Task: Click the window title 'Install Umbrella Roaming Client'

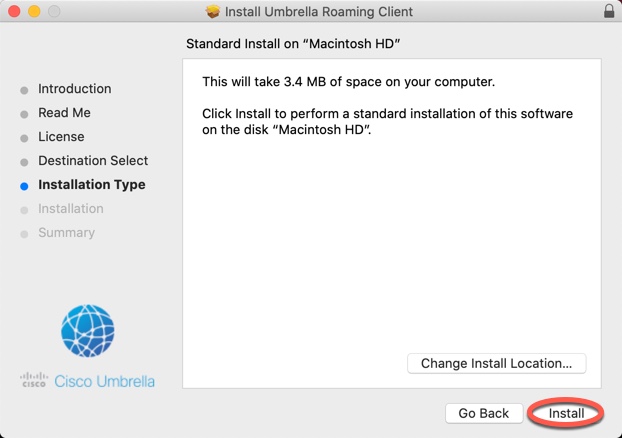Action: tap(319, 12)
